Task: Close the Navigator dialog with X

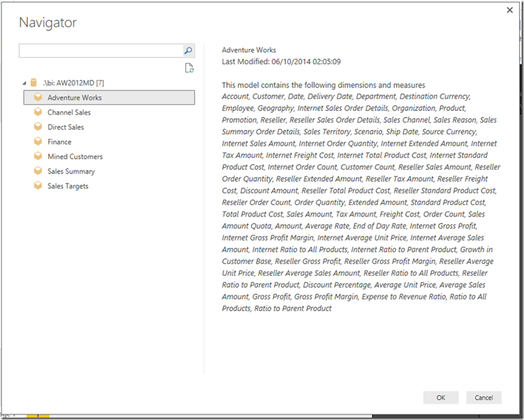Action: 510,10
